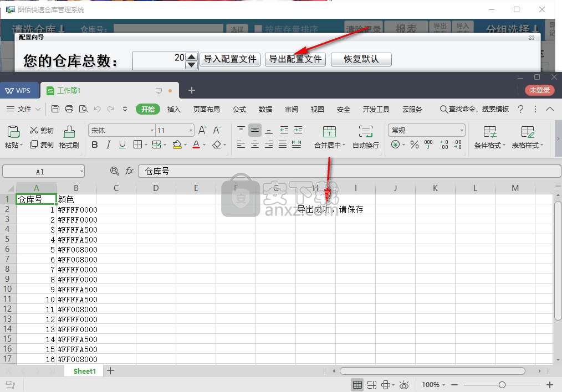Click the print icon in toolbar
Screen dimensions: 562x392
tap(69, 109)
